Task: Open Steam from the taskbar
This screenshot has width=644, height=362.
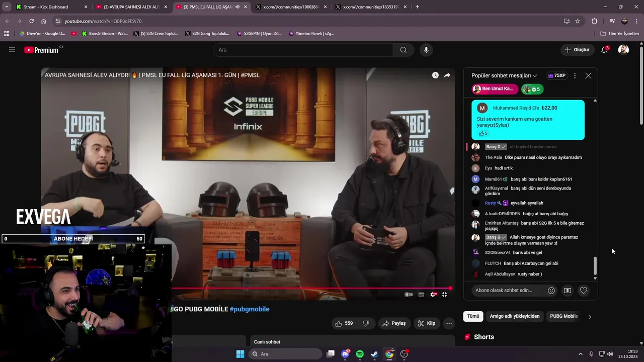Action: [374, 354]
